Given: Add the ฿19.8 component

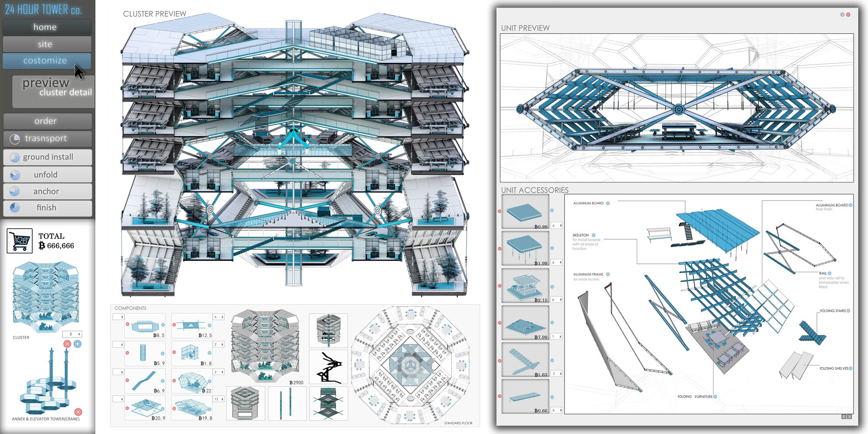Looking at the screenshot, I should coord(209,409).
